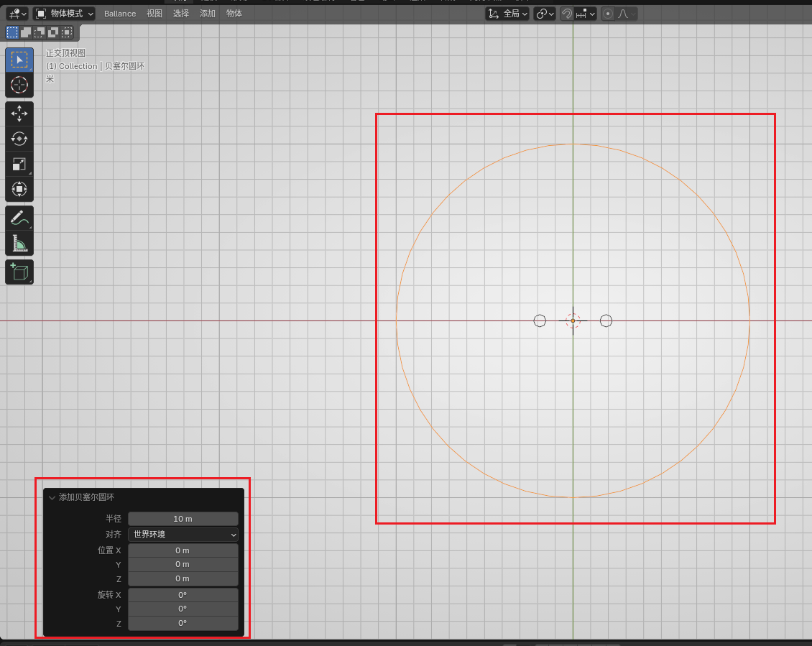Click the 旋转 X angle field
The image size is (812, 646).
(x=183, y=595)
